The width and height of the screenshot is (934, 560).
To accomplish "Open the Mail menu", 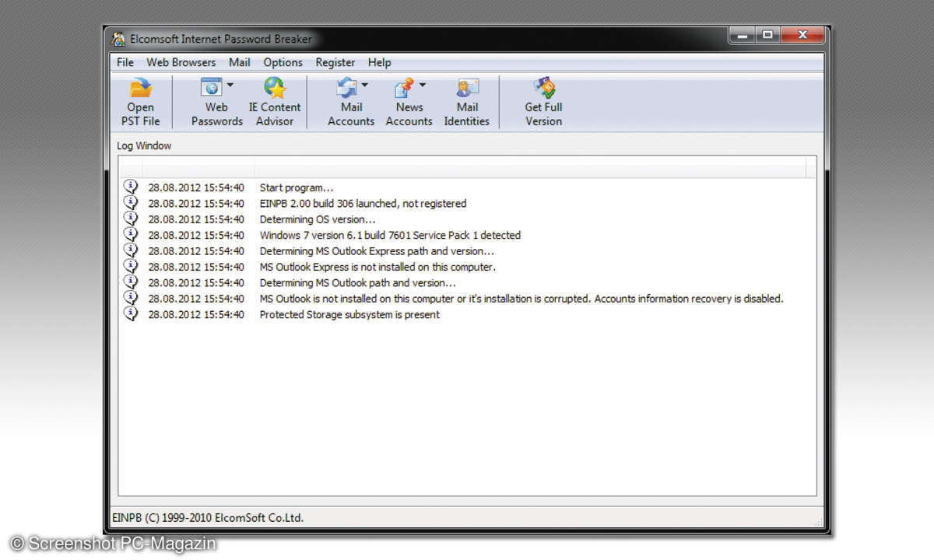I will tap(240, 62).
